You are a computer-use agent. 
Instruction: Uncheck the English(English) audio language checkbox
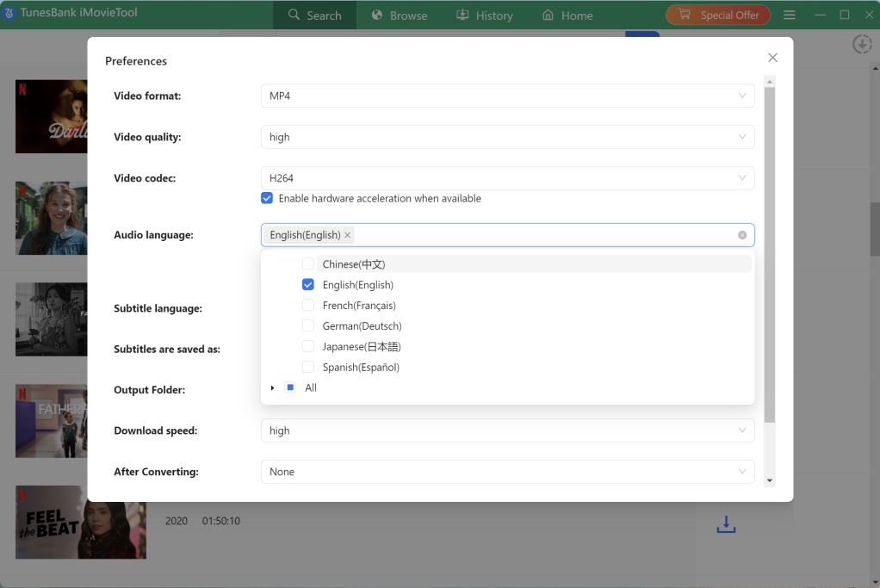[307, 284]
